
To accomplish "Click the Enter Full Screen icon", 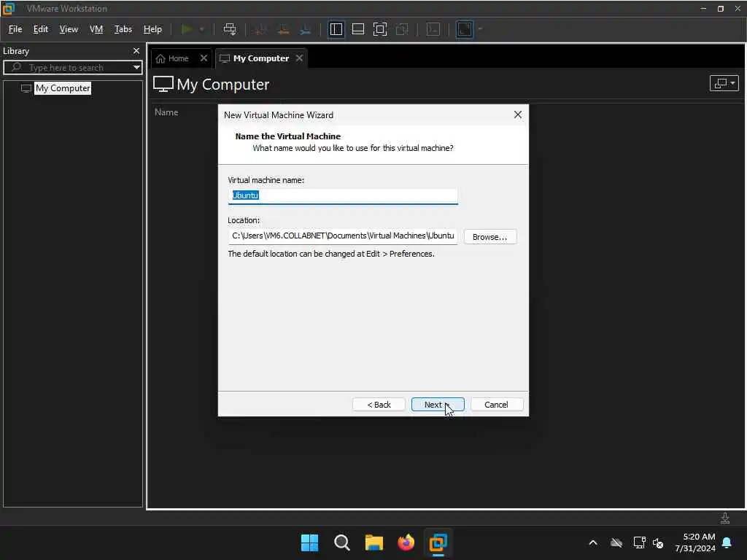I will 379,29.
